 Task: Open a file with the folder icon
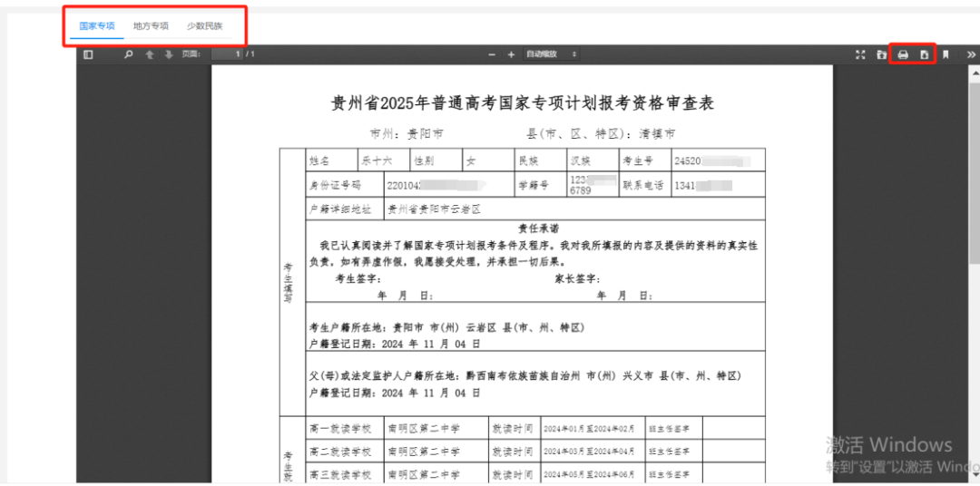click(881, 55)
